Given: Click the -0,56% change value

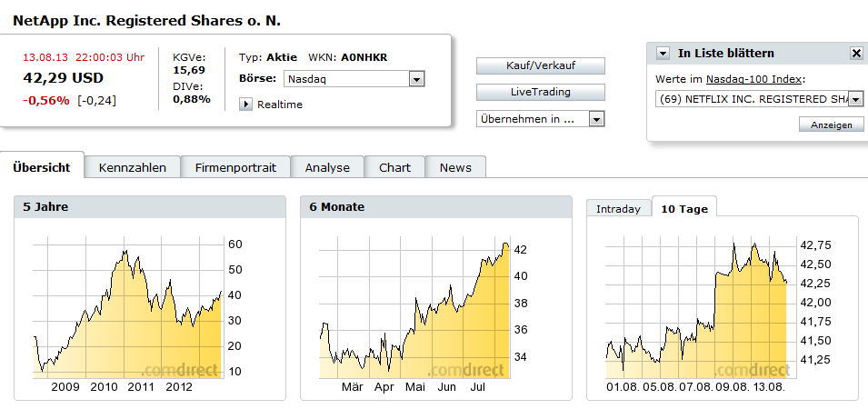Looking at the screenshot, I should pos(46,101).
